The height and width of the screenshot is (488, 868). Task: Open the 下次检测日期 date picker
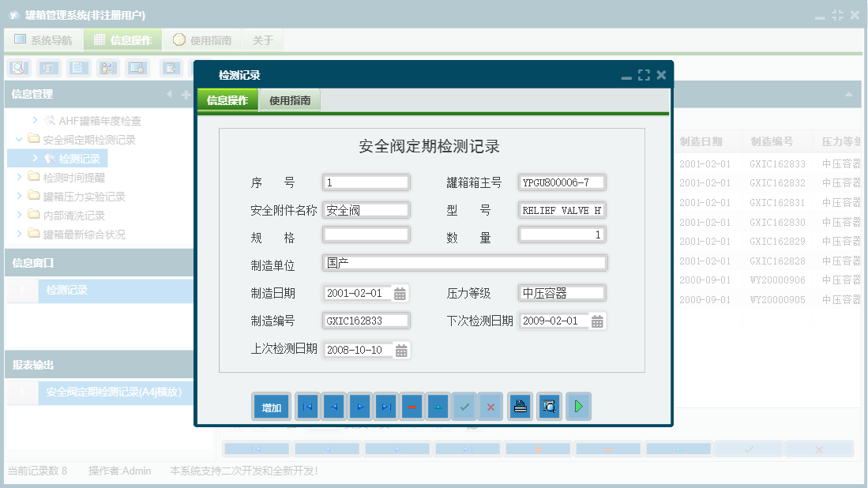597,321
